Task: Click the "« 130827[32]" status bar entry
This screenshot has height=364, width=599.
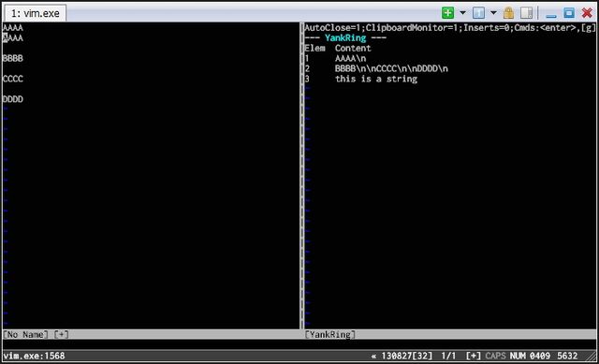Action: 402,356
